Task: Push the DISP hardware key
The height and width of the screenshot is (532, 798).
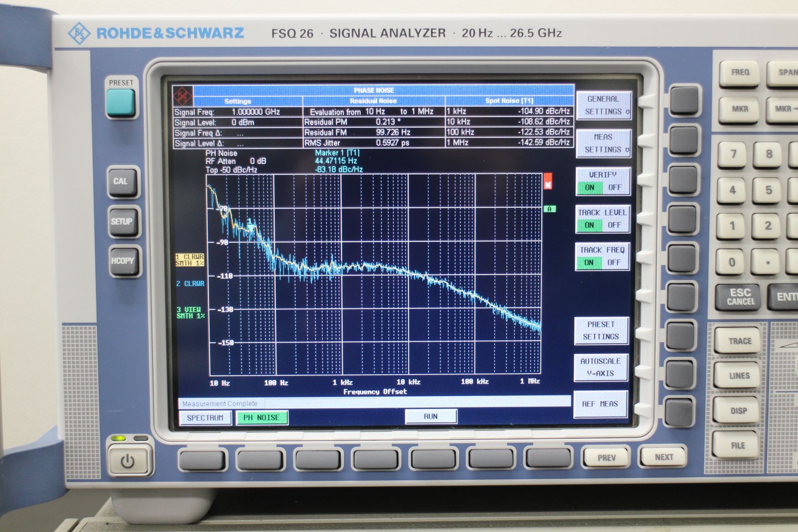Action: [738, 411]
